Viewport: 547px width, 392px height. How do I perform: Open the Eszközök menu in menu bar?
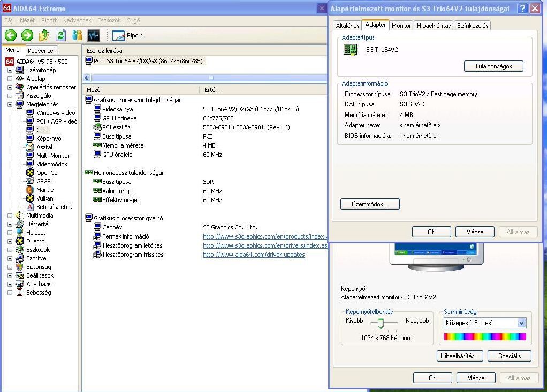109,20
